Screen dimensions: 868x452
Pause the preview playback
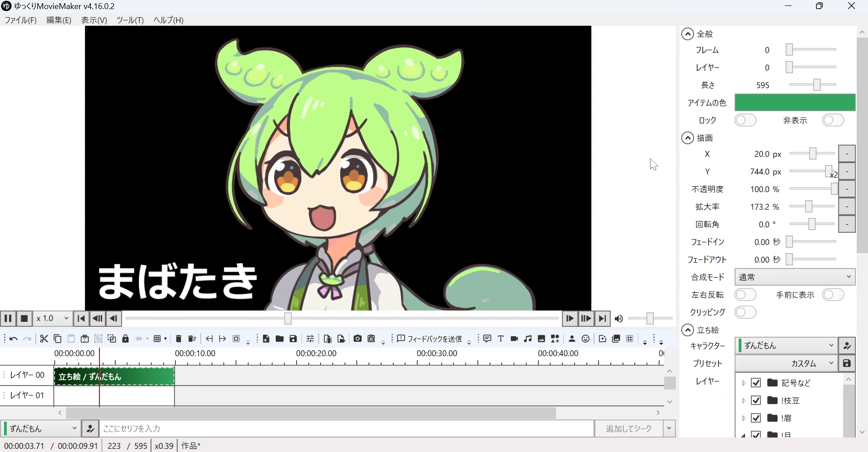8,319
